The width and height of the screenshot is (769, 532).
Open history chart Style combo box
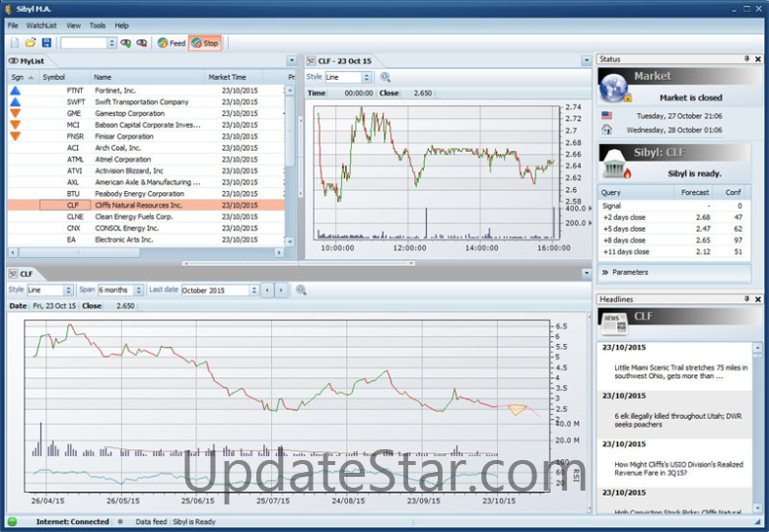(50, 290)
